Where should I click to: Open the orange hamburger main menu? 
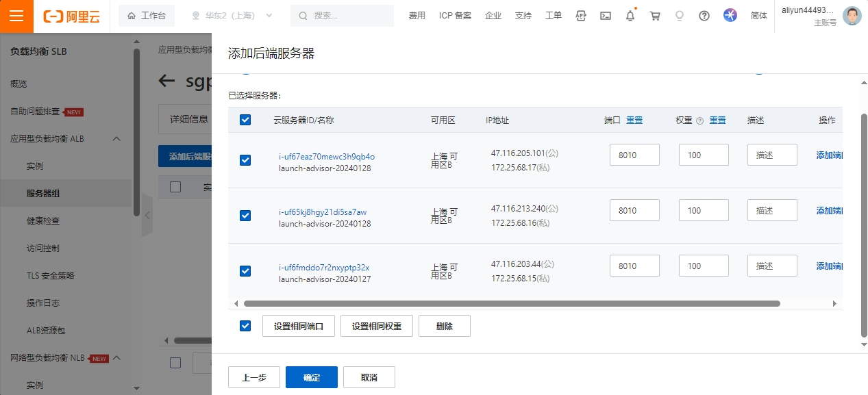16,16
